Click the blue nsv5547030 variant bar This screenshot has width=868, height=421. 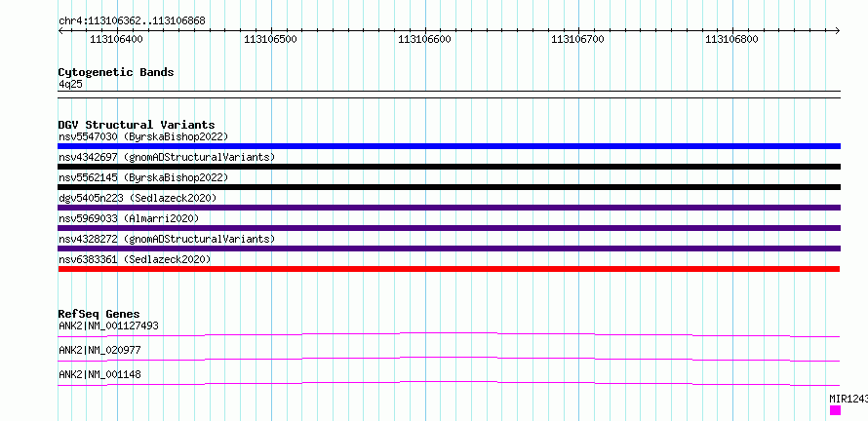tap(449, 146)
